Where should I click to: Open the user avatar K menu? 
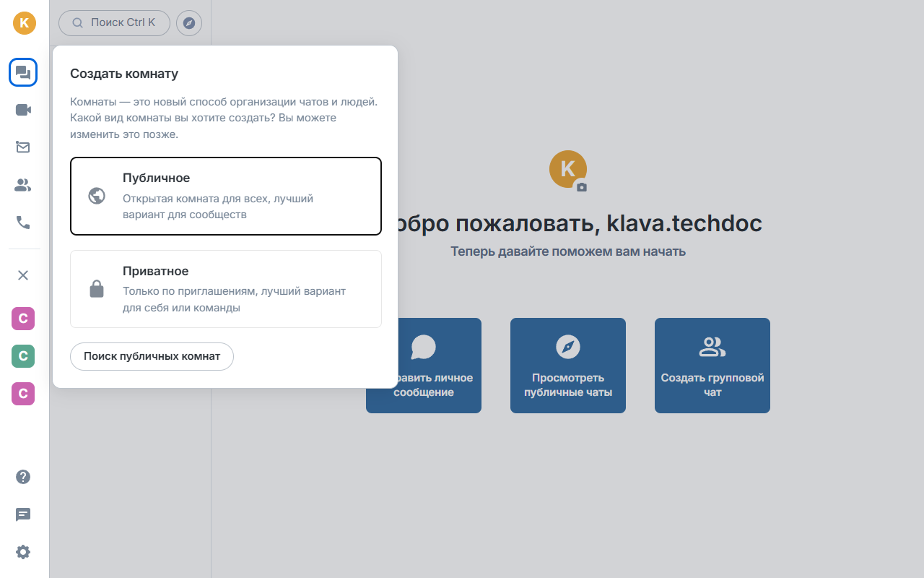coord(24,22)
